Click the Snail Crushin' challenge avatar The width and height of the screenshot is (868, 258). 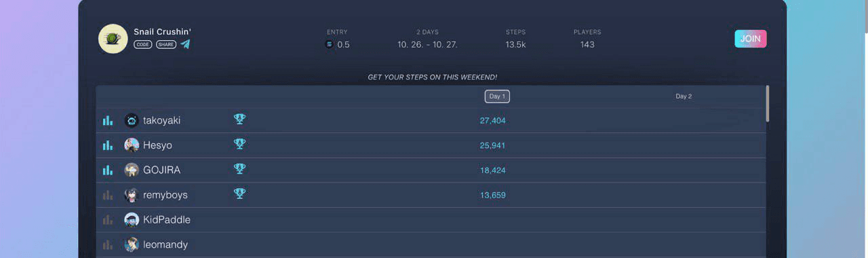pyautogui.click(x=113, y=39)
